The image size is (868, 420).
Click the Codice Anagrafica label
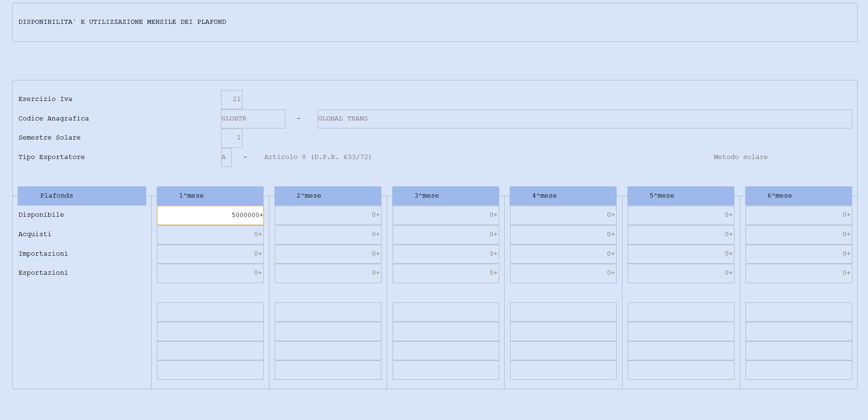tap(54, 119)
